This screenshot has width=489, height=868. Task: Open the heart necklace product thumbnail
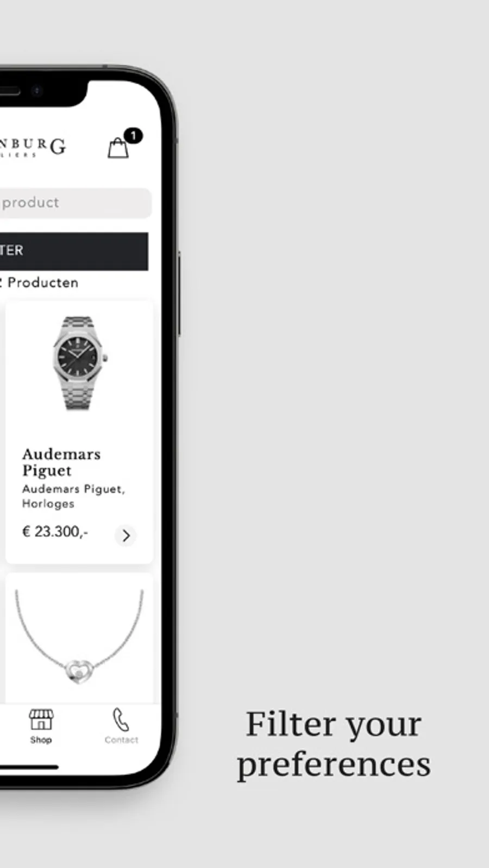(79, 637)
